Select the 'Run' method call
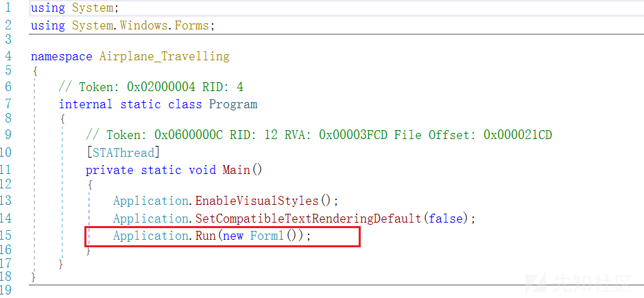 click(205, 236)
